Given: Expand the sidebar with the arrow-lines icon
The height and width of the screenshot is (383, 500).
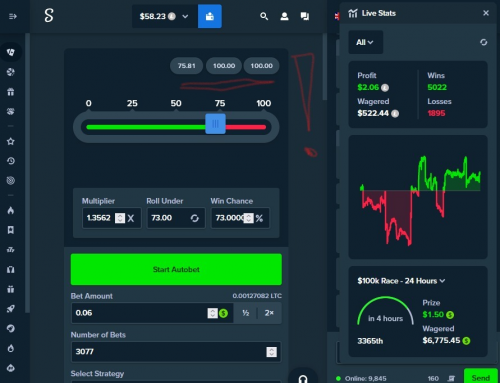Looking at the screenshot, I should [13, 16].
